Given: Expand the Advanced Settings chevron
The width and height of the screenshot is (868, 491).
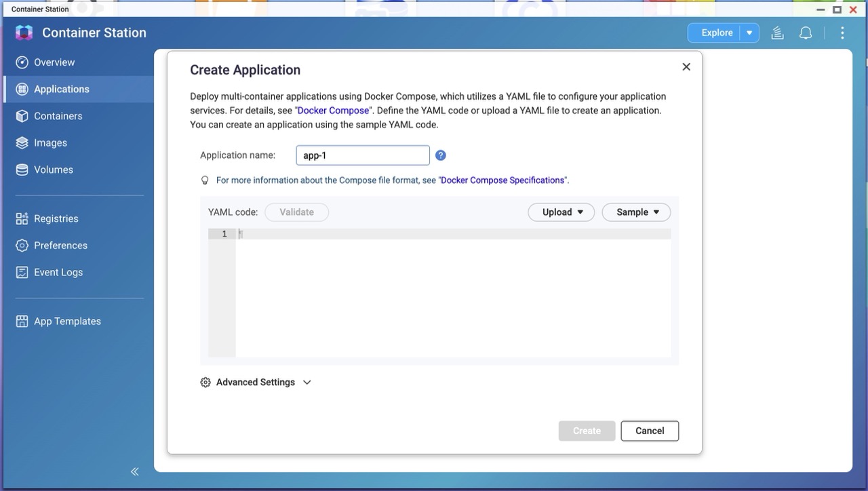Looking at the screenshot, I should pyautogui.click(x=307, y=382).
